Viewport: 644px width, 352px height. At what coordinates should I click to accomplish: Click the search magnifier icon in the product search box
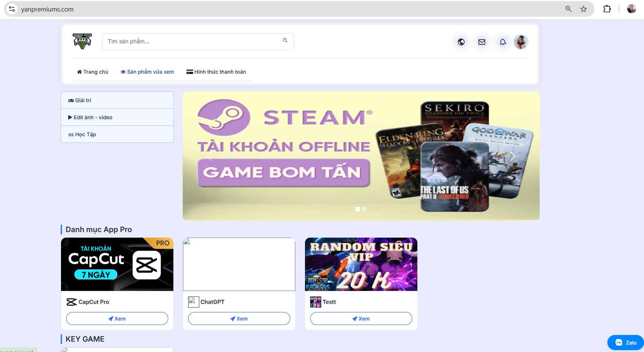(285, 40)
